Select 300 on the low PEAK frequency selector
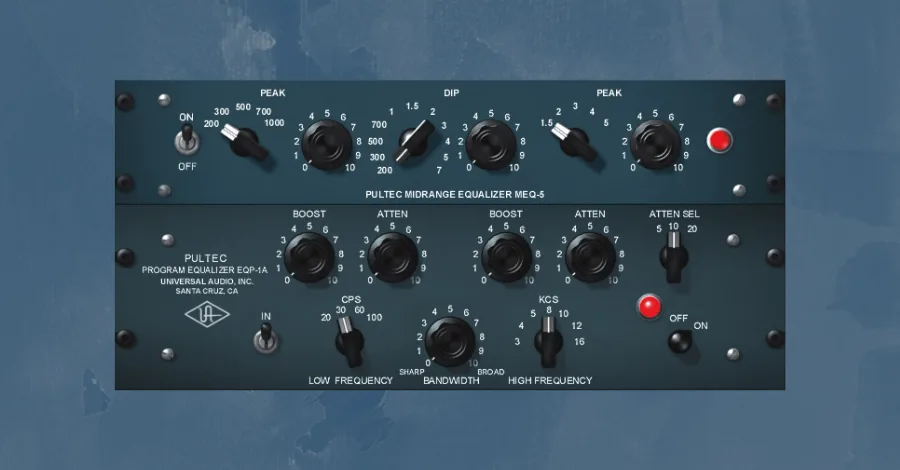900x470 pixels. click(x=222, y=112)
